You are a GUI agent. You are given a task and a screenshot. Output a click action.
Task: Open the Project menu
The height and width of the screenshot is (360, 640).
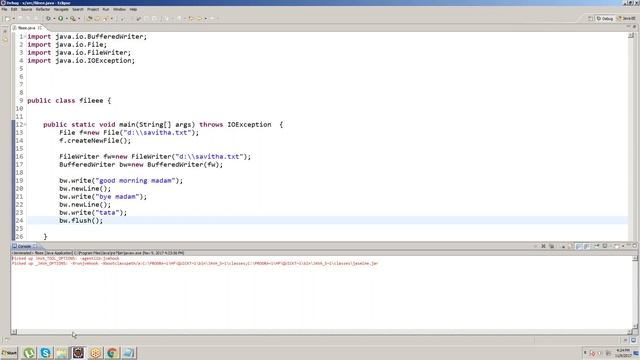93,9
